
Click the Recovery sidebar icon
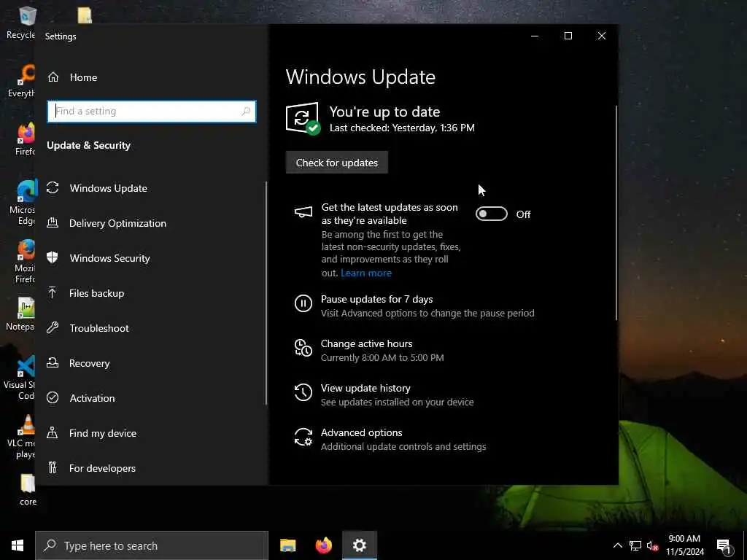coord(53,363)
